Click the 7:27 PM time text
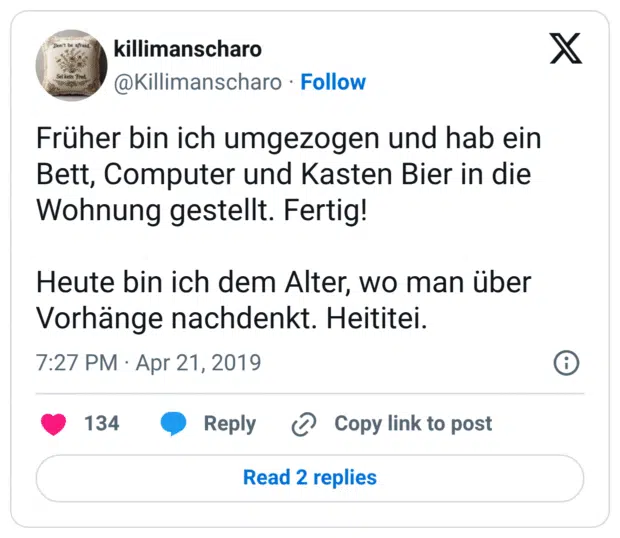Viewport: 620px width, 538px height. point(76,363)
